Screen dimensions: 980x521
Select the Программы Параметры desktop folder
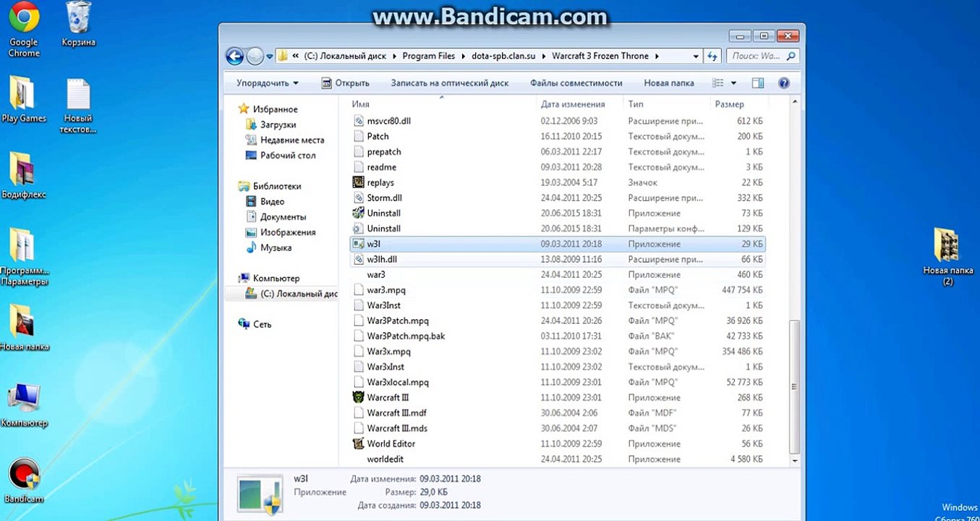pyautogui.click(x=24, y=258)
